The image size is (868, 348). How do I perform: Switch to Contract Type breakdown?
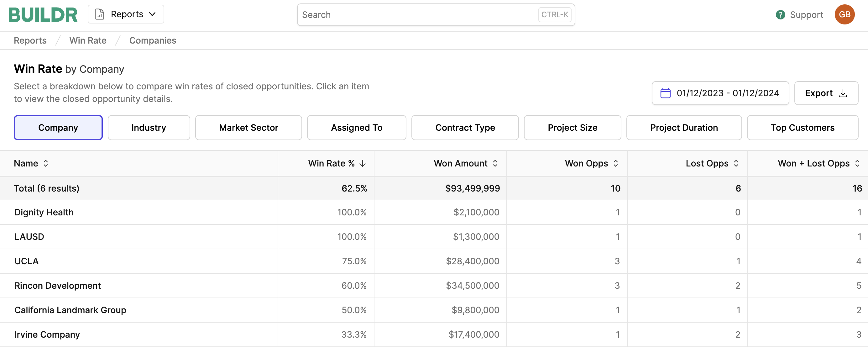pyautogui.click(x=465, y=128)
